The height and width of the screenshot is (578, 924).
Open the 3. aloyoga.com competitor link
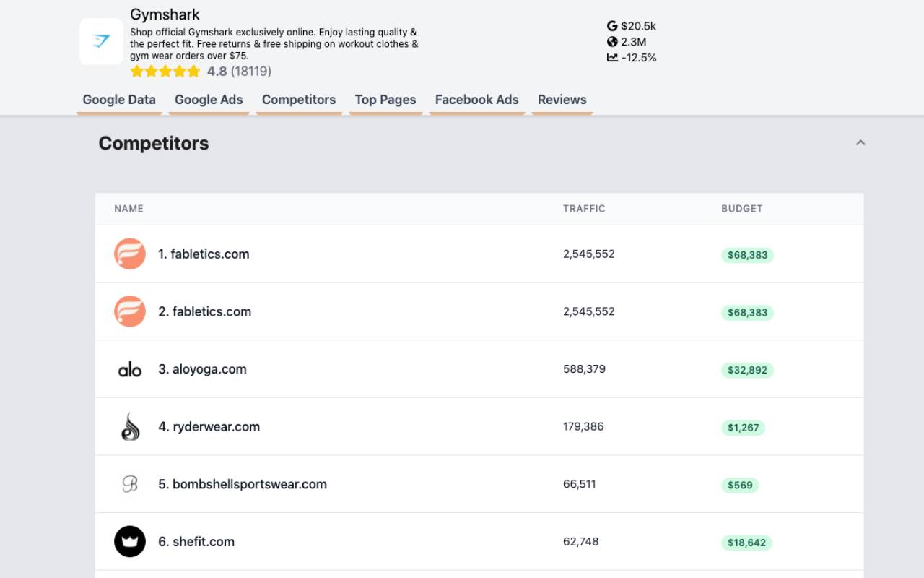pyautogui.click(x=202, y=369)
